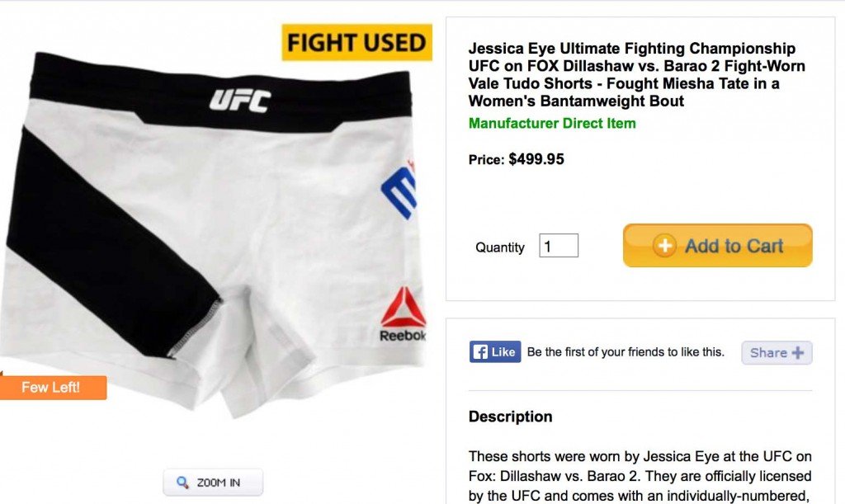Click the Add to Cart button
Image resolution: width=845 pixels, height=504 pixels.
[717, 246]
